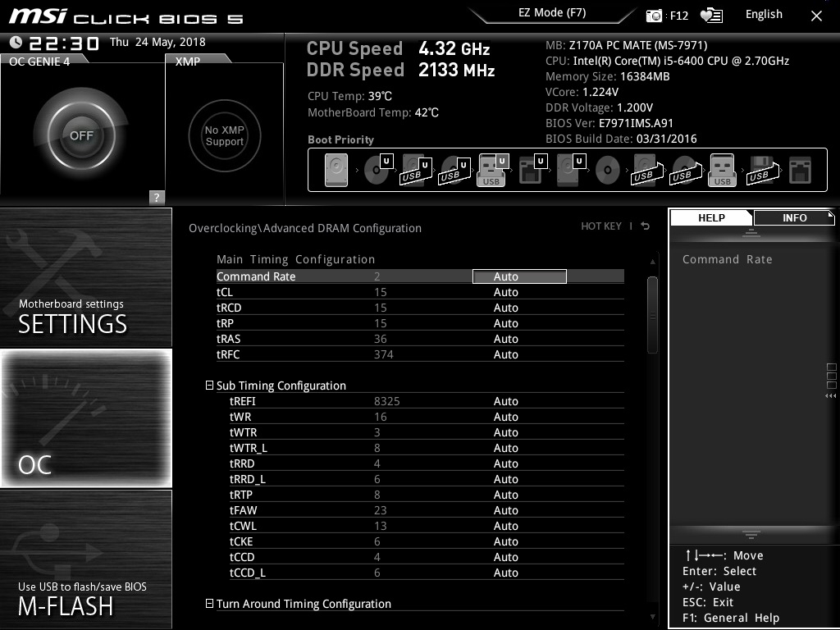Click the scroll up arrow of settings list

click(x=652, y=262)
